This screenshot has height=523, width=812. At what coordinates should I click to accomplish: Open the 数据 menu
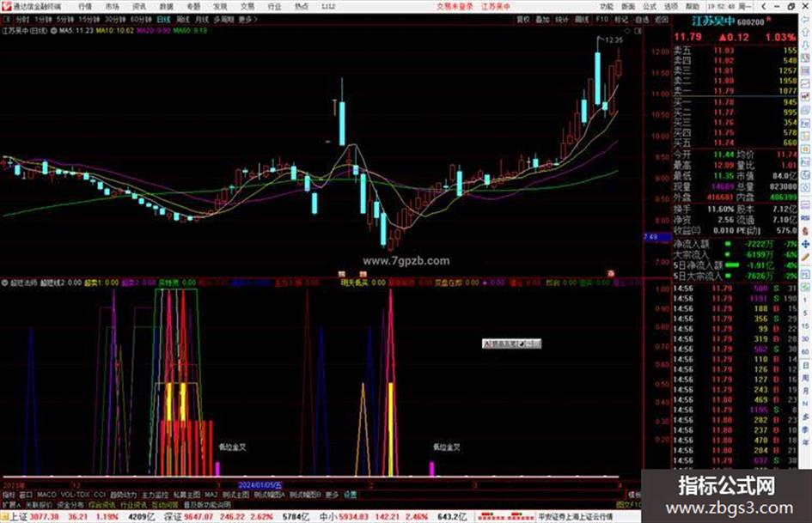click(166, 7)
